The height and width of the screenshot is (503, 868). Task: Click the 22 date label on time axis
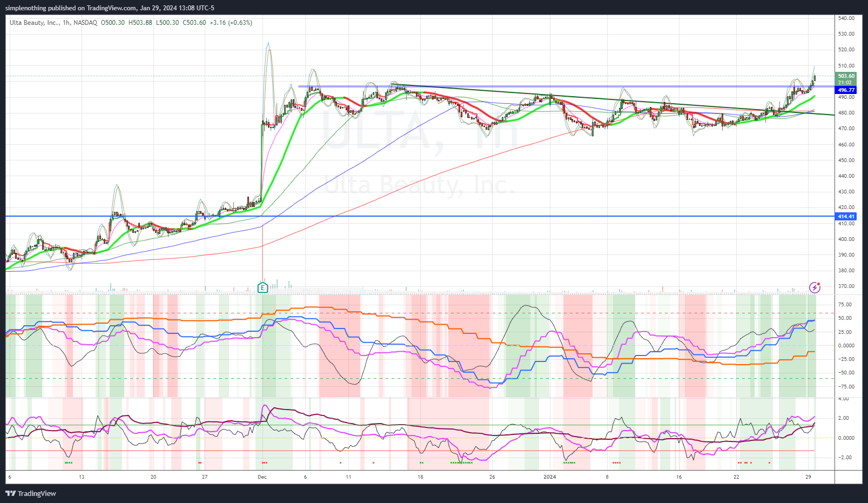(736, 477)
